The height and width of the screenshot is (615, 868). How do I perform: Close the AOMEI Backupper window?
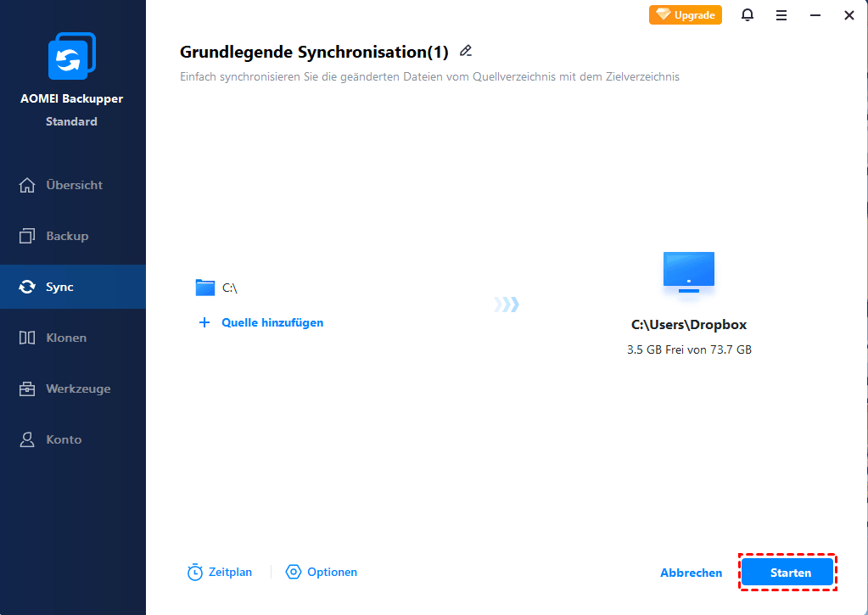[849, 15]
